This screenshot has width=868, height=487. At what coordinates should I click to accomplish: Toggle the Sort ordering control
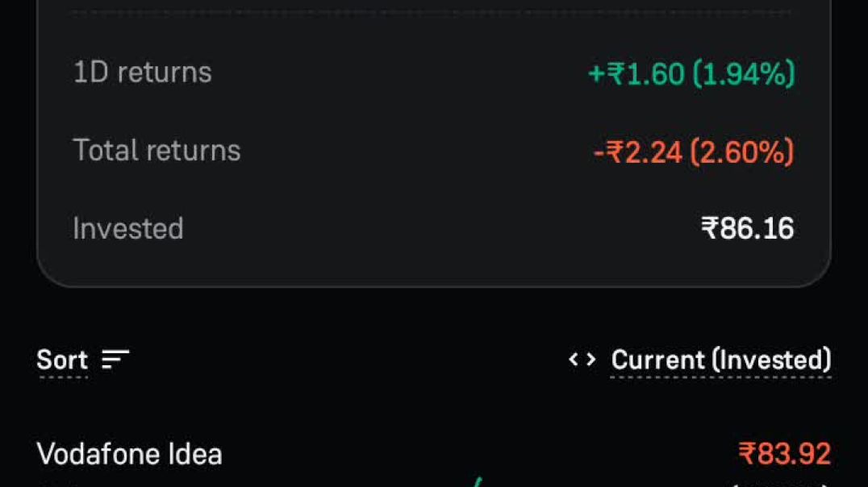(113, 360)
